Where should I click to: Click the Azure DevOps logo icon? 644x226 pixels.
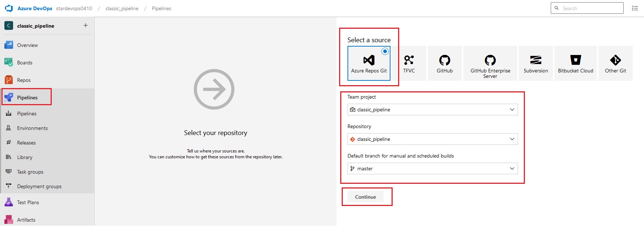(9, 8)
